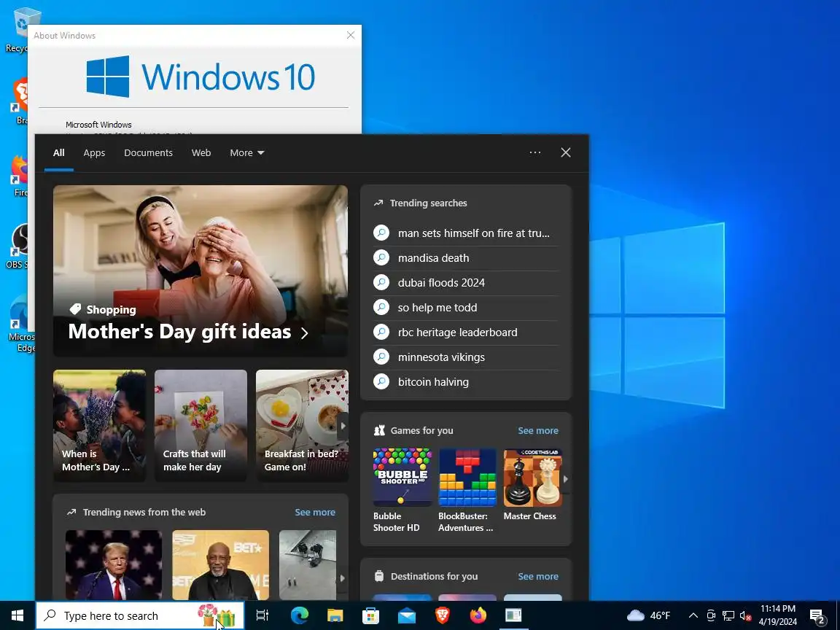
Task: Search trending 'man sets himself on fire'
Action: [x=466, y=233]
